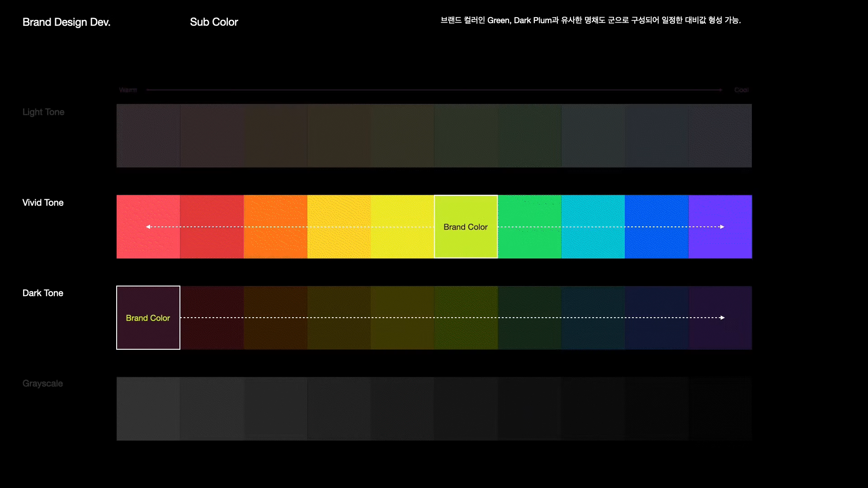Select the Grayscale row label
Viewport: 868px width, 488px height.
click(42, 384)
